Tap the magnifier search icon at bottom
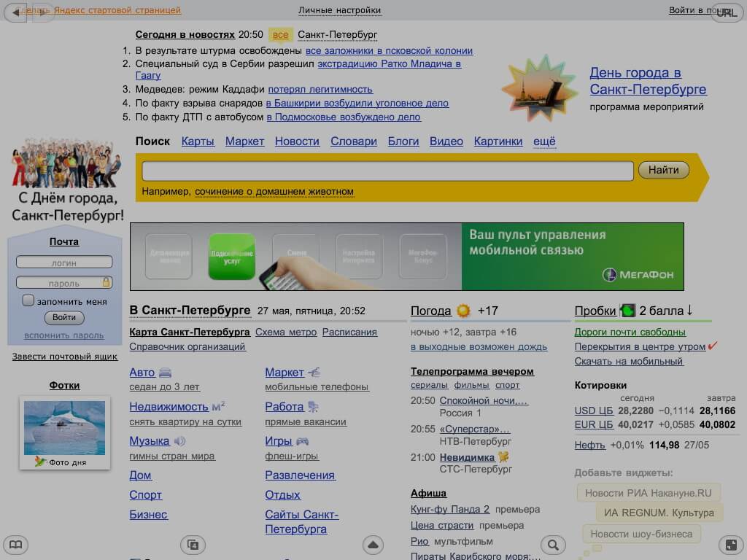The image size is (747, 560). click(553, 544)
